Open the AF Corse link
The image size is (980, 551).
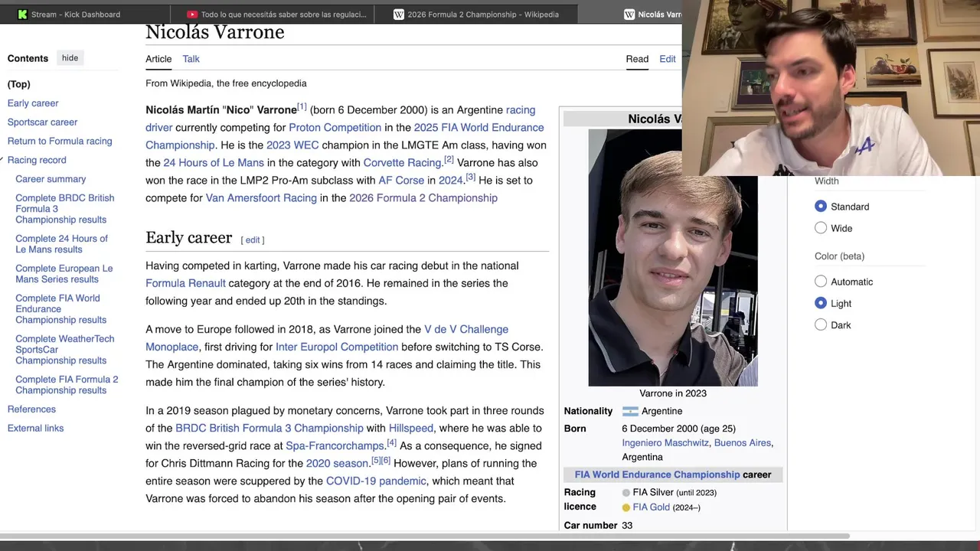pos(401,181)
